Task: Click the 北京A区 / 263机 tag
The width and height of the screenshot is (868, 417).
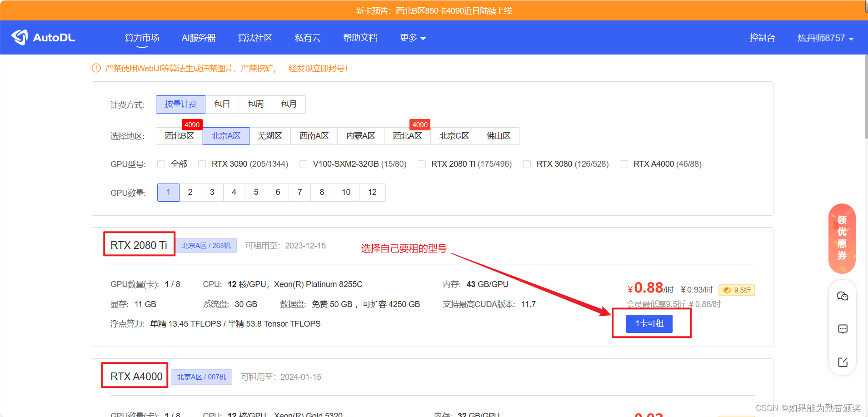Action: [206, 245]
